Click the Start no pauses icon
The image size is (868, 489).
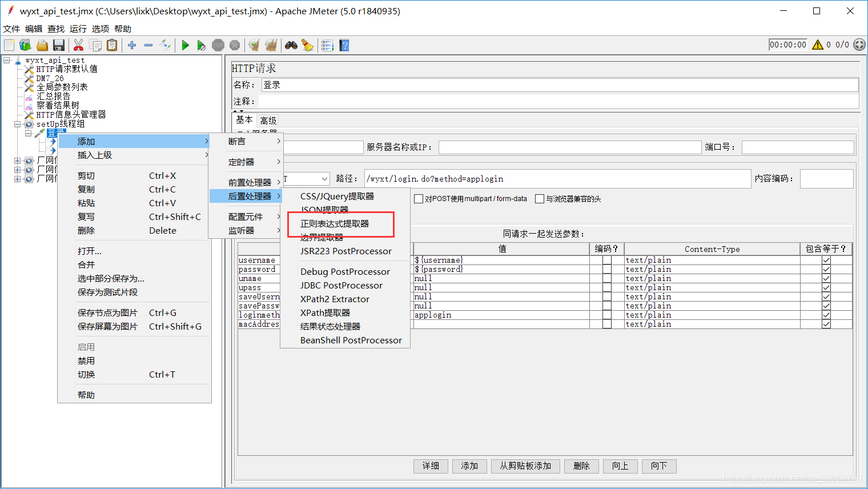201,45
